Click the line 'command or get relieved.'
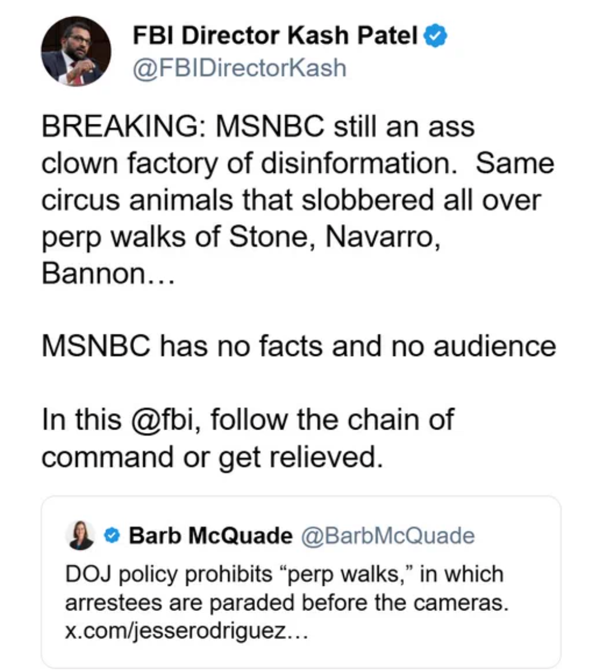 (212, 457)
